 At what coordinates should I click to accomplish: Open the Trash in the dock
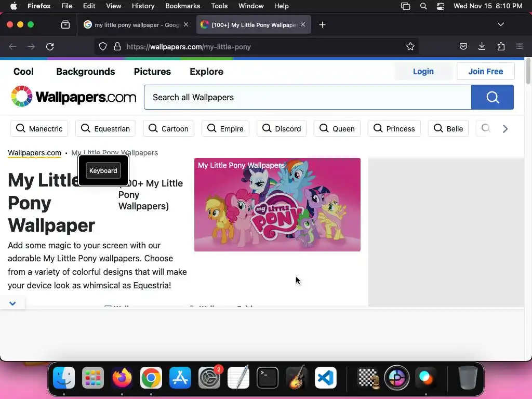pos(468,378)
